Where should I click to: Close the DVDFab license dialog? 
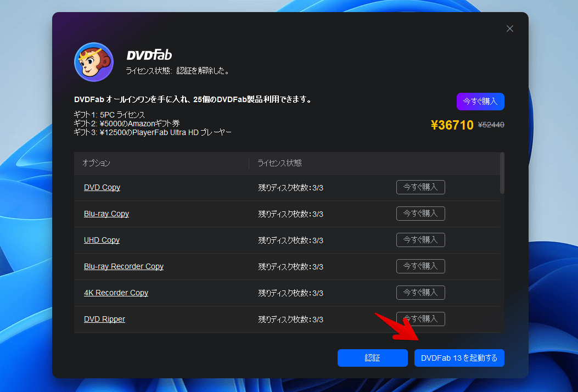pyautogui.click(x=510, y=29)
